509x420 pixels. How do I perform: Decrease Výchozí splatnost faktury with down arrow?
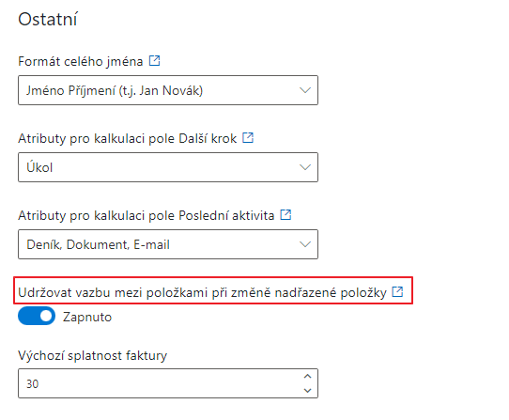(307, 391)
